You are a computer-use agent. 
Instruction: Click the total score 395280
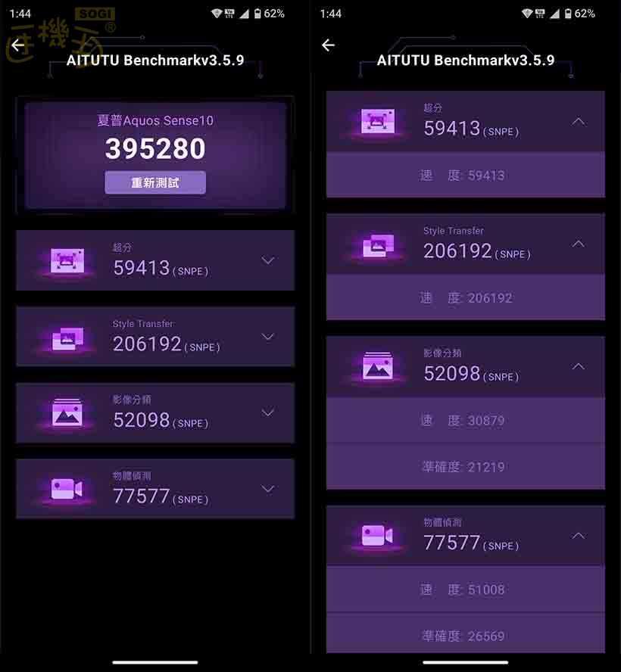coord(155,149)
